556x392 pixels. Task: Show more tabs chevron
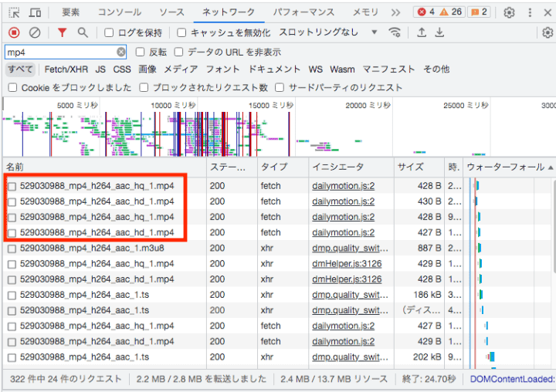point(395,13)
